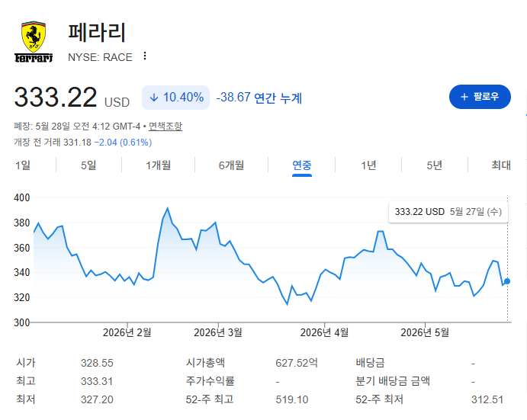Select the 5일 range tab
Image resolution: width=527 pixels, height=420 pixels.
point(88,165)
